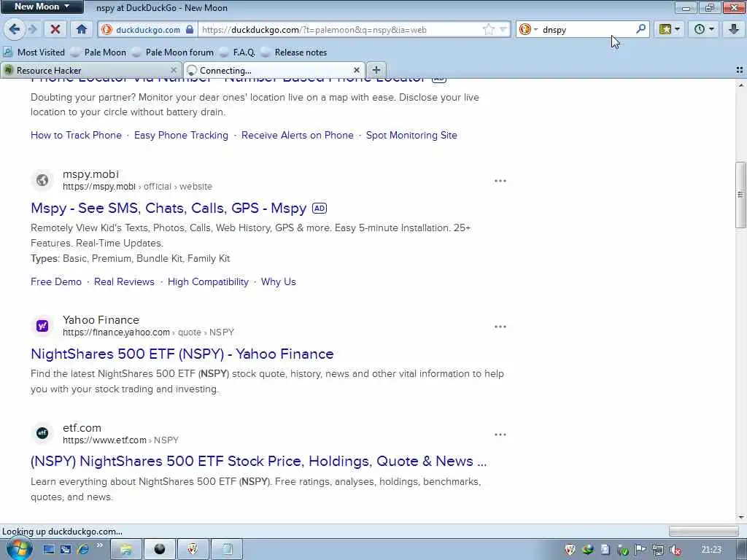Click the https://mspy.mobi URL text
747x560 pixels.
(x=99, y=187)
